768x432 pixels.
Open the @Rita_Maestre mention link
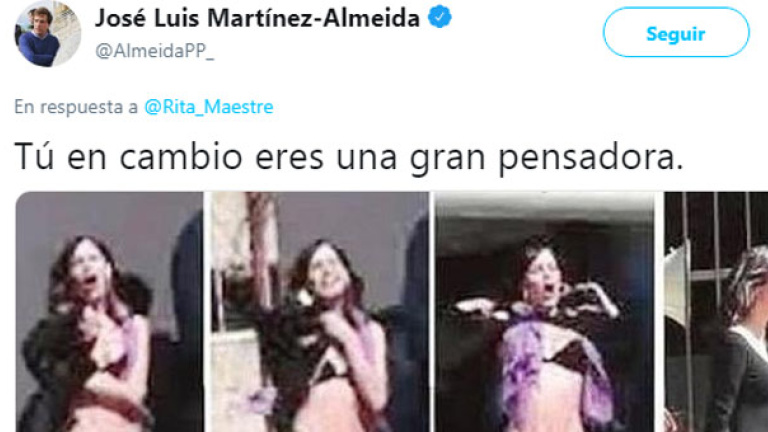coord(209,107)
